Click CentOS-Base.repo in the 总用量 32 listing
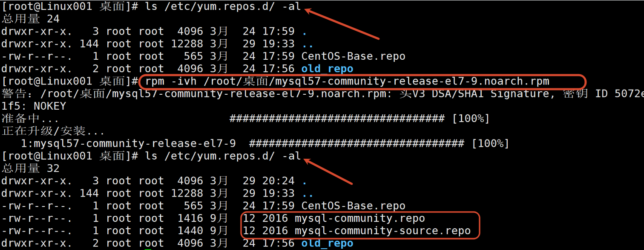Viewport: 644px width, 250px height. point(354,206)
